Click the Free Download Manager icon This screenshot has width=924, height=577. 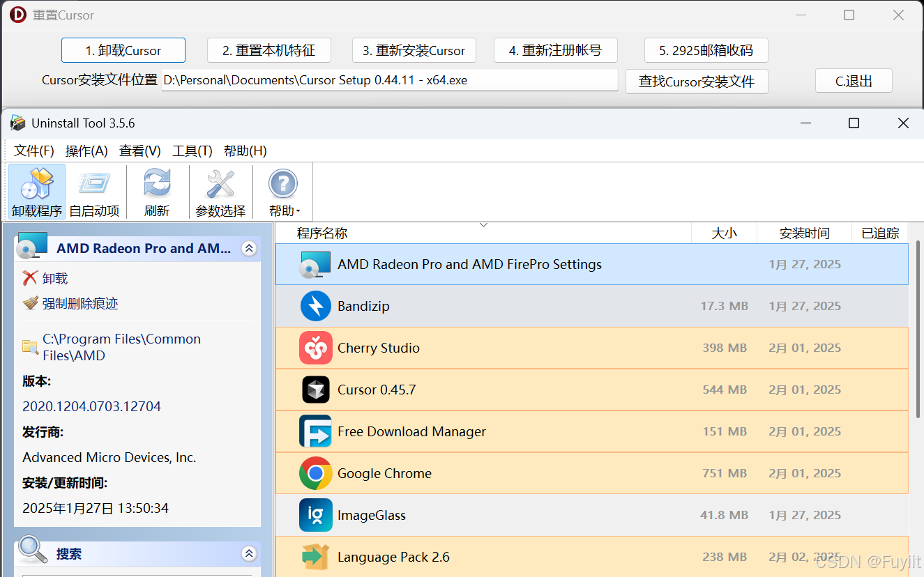(315, 431)
